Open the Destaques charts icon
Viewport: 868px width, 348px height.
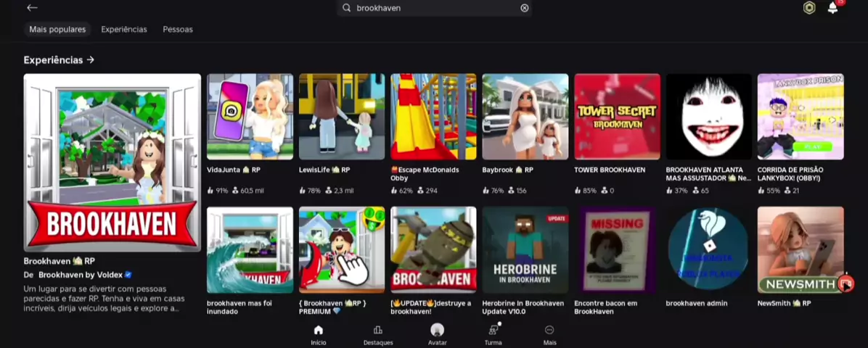point(378,334)
